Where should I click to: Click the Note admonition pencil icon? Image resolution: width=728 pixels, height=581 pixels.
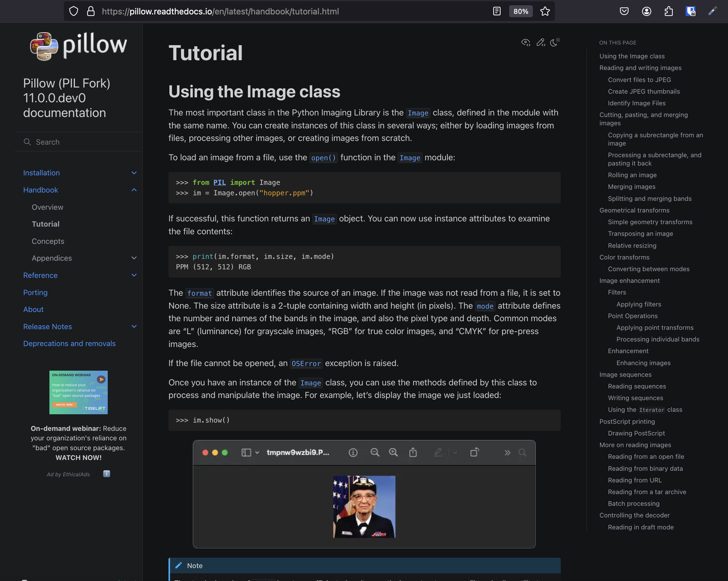pyautogui.click(x=179, y=565)
